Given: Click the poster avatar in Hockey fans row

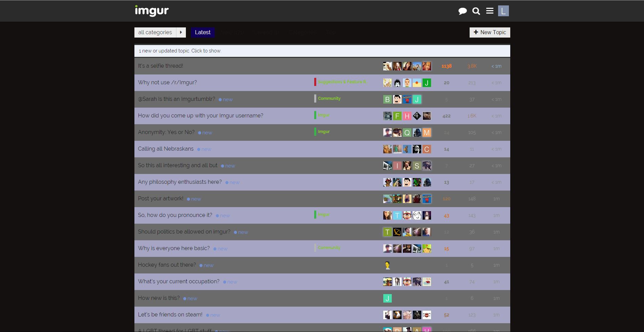Looking at the screenshot, I should tap(387, 265).
